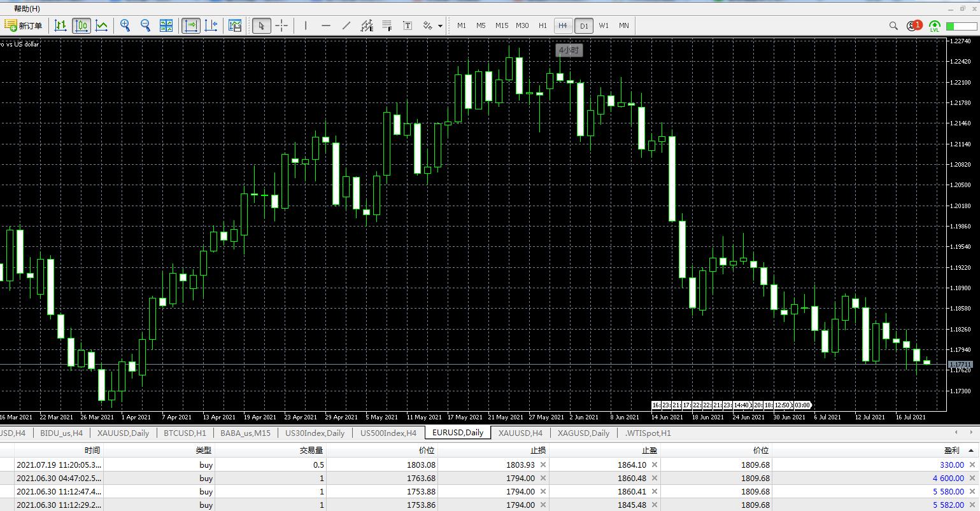Tile chart windows with the grid icon
This screenshot has height=511, width=980.
[166, 25]
